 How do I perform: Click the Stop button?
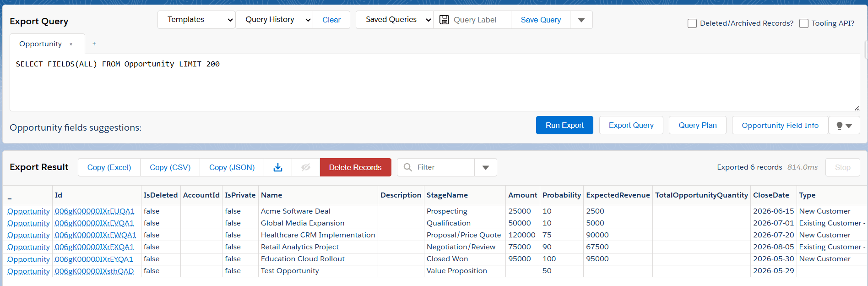pyautogui.click(x=842, y=167)
